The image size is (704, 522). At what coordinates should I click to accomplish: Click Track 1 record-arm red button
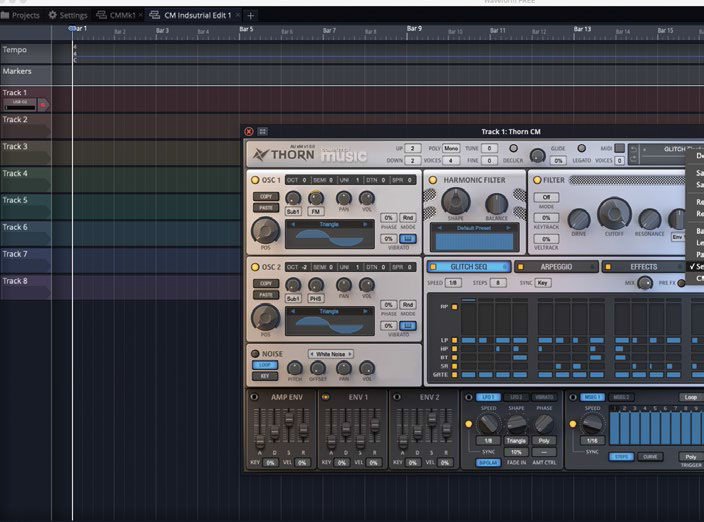click(x=43, y=105)
